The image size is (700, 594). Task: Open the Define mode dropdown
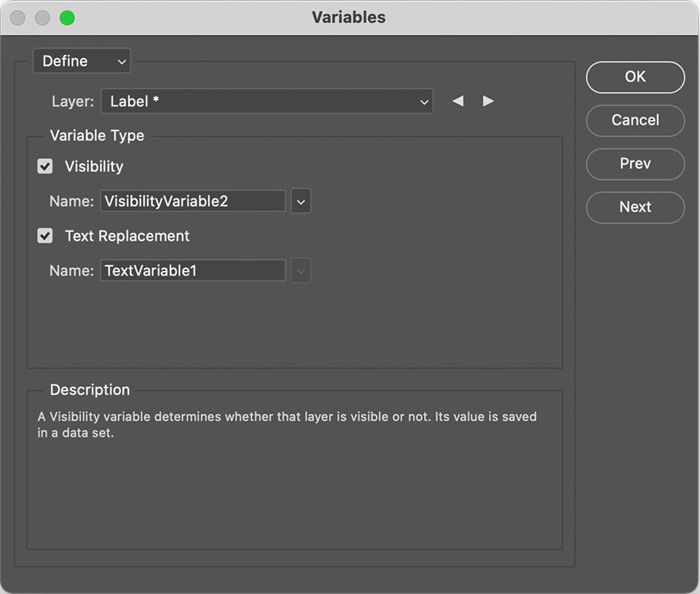82,61
